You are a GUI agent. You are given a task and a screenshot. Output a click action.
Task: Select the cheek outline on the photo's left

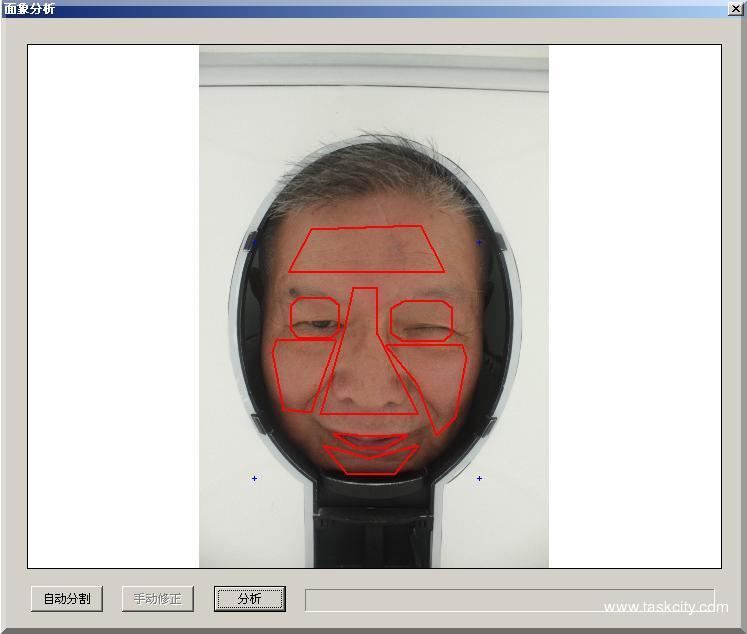[300, 373]
